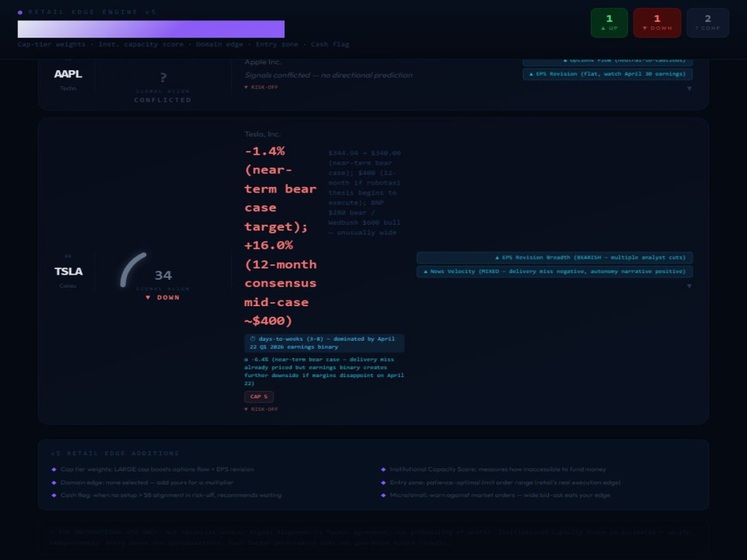This screenshot has width=747, height=560.
Task: Click the 'v5 RETAIL EDGE ADDITIONS' heading
Action: [x=115, y=453]
